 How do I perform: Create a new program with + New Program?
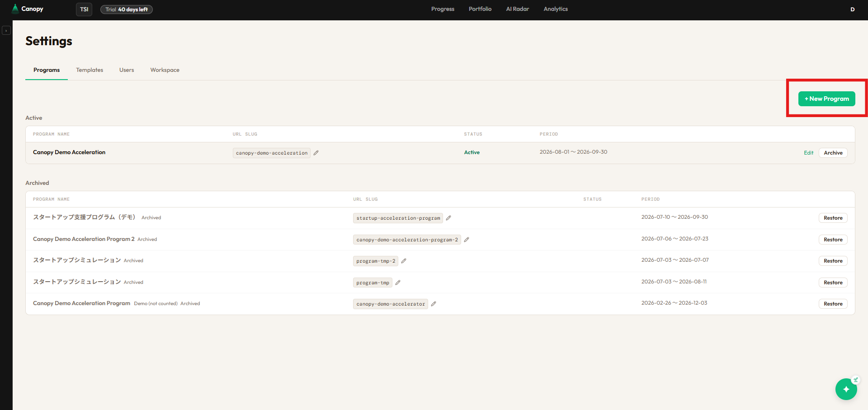[x=827, y=99]
